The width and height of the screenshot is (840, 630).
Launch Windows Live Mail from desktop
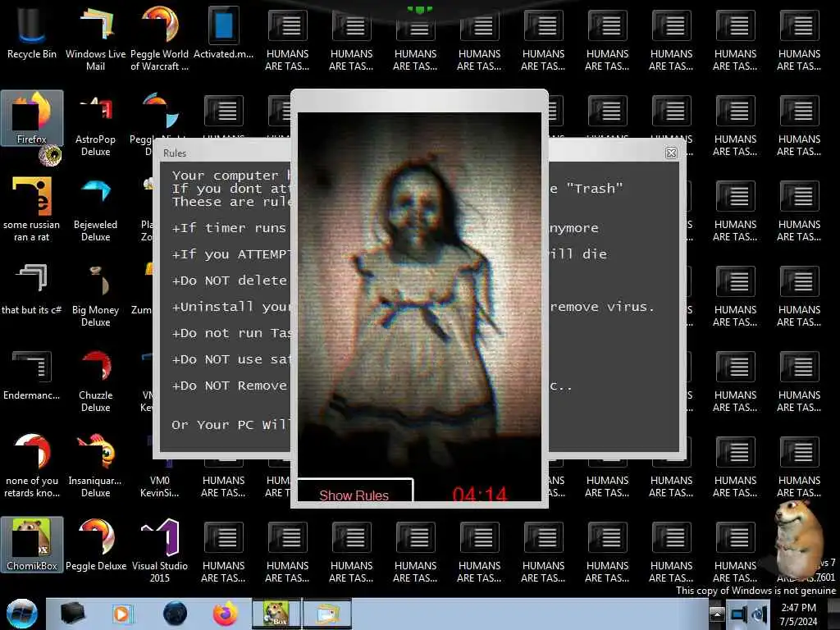(x=95, y=39)
